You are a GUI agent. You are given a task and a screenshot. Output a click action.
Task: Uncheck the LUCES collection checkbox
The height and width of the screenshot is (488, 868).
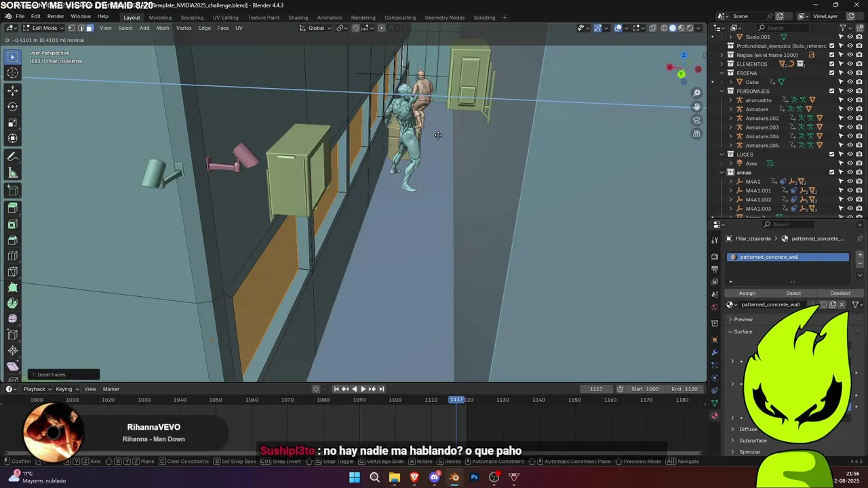coord(832,154)
